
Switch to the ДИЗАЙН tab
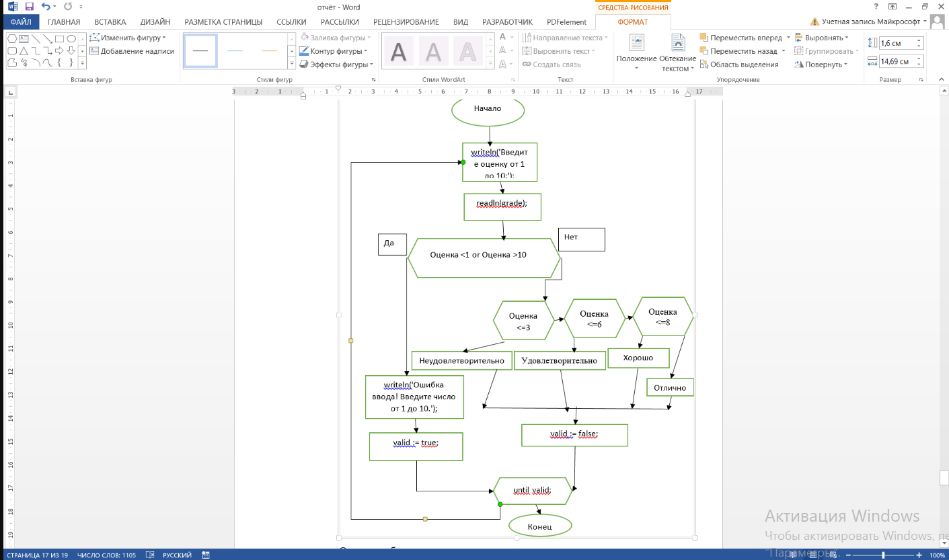155,22
